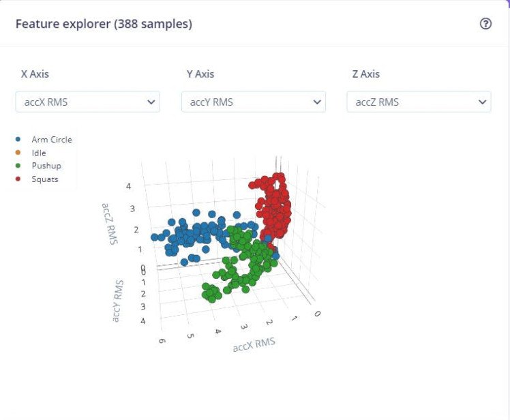Click the accX RMS axis title in plot
Screen dimensions: 510x420
pyautogui.click(x=254, y=344)
